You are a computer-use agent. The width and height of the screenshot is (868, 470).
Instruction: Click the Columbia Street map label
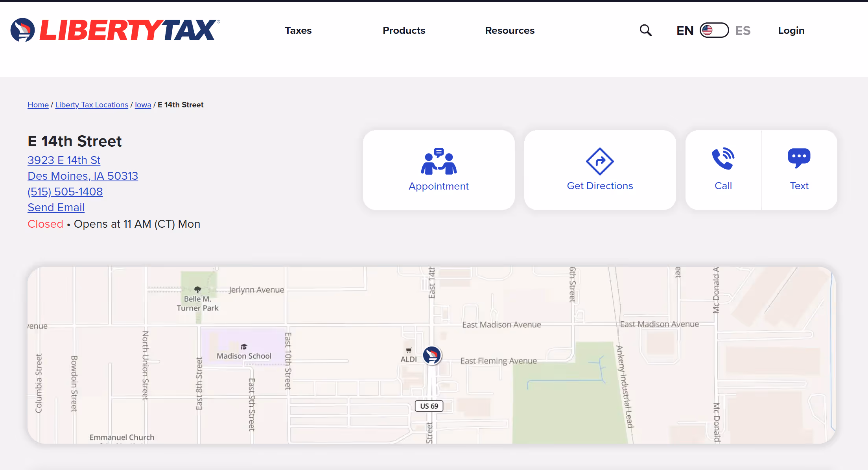point(39,383)
